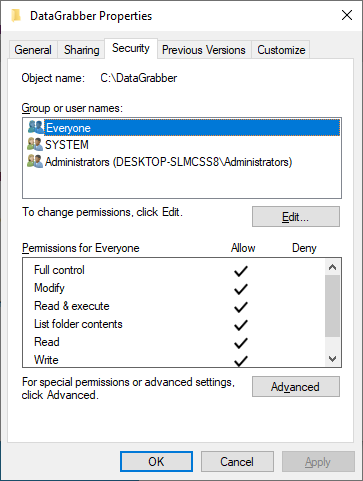Click the permissions list scroll down arrow
This screenshot has width=363, height=481.
[x=332, y=359]
